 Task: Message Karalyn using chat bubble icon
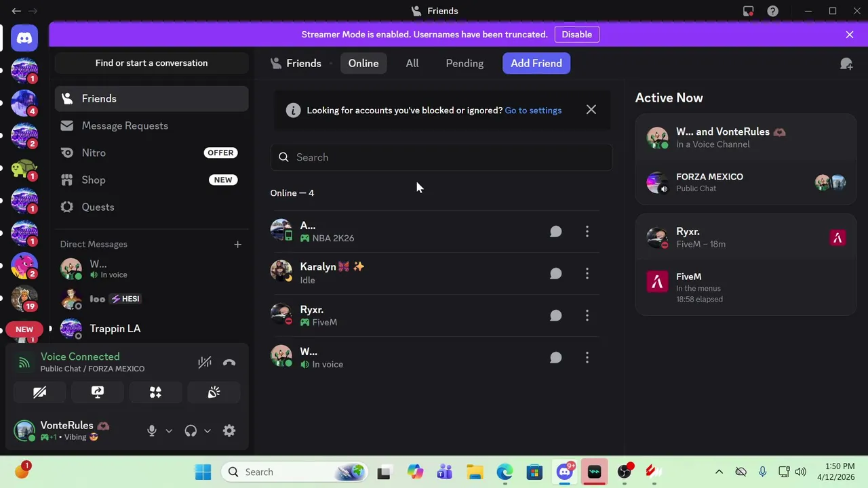coord(555,274)
